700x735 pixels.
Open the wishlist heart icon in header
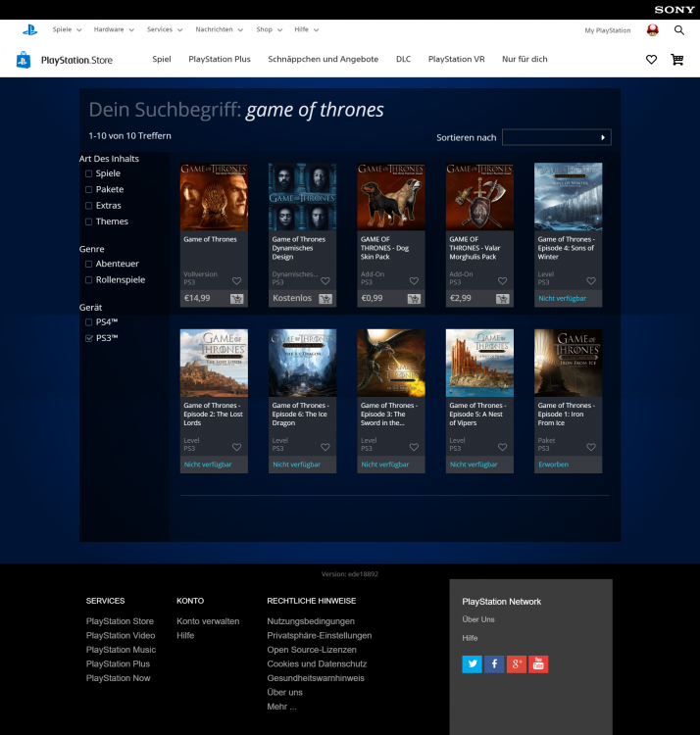tap(651, 60)
